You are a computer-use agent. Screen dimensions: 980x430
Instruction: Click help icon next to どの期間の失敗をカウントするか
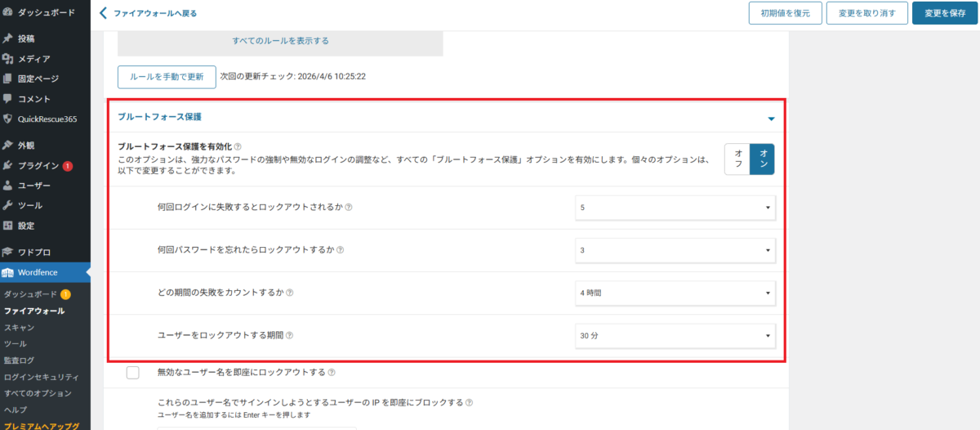[x=290, y=293]
